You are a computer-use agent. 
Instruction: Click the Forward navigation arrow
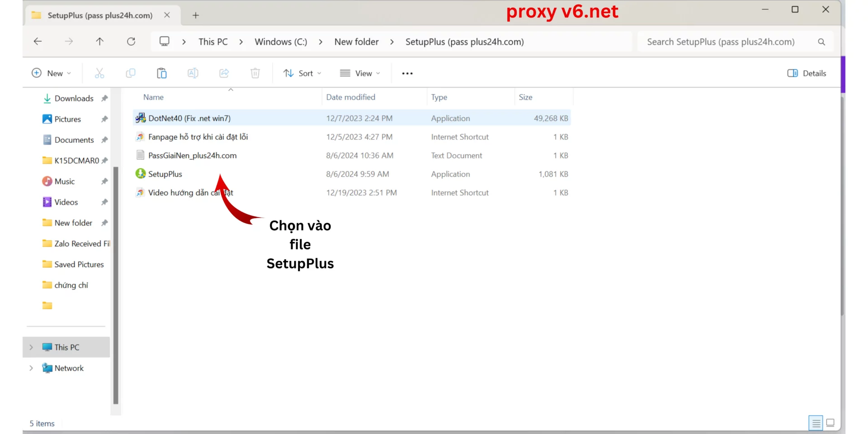(69, 42)
